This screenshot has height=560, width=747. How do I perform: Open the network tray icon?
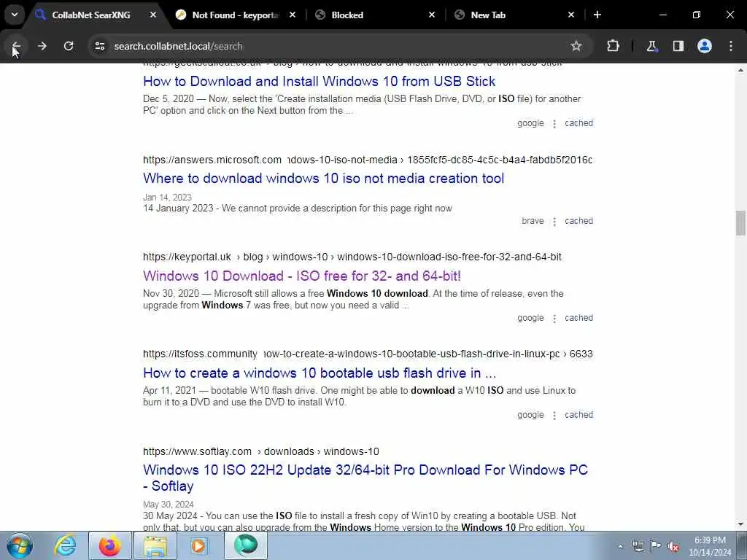coord(638,546)
